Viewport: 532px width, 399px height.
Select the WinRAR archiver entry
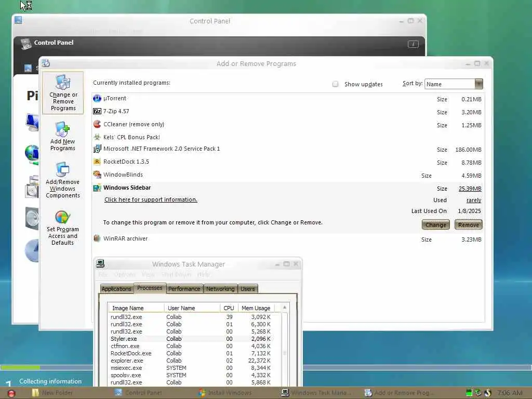tap(288, 239)
